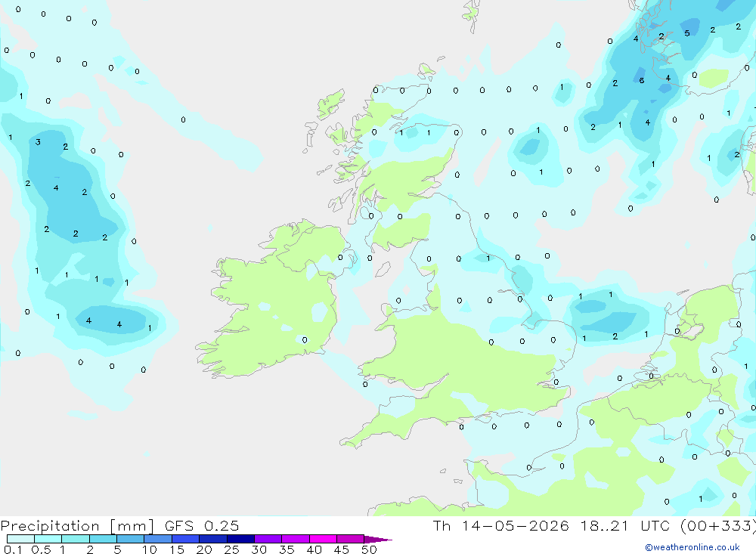Click the legend label '50'

tap(369, 549)
